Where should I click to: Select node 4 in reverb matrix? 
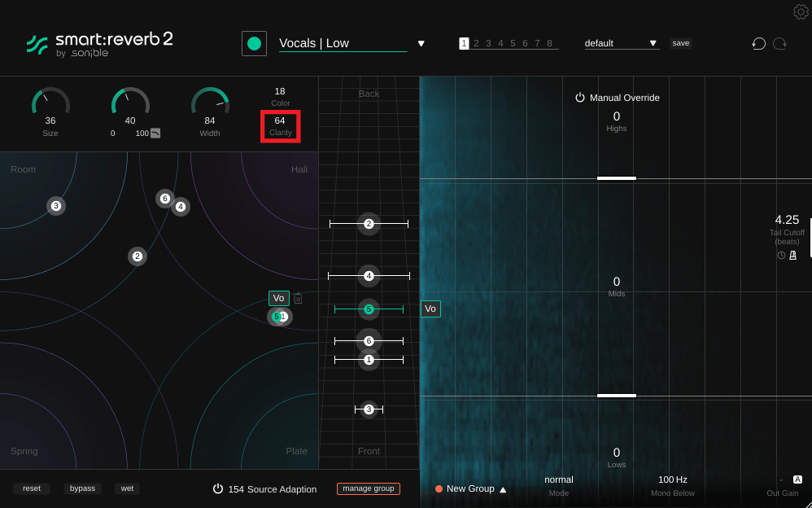pyautogui.click(x=180, y=207)
